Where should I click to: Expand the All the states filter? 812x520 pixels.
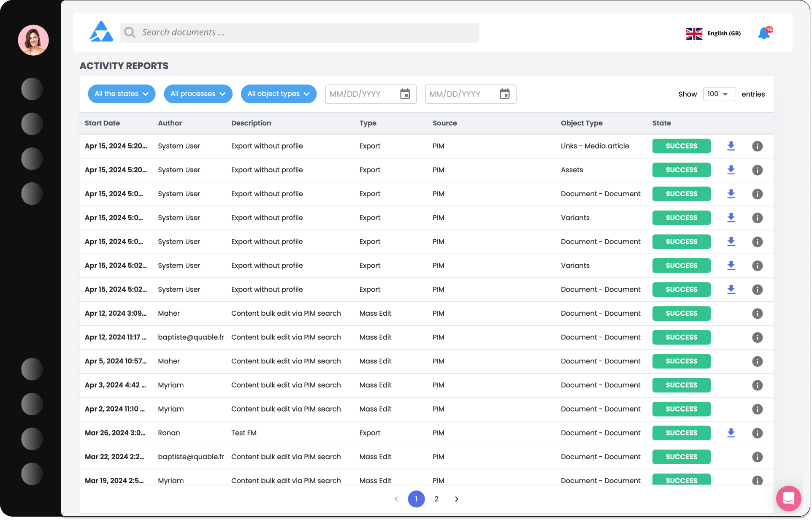click(x=122, y=94)
